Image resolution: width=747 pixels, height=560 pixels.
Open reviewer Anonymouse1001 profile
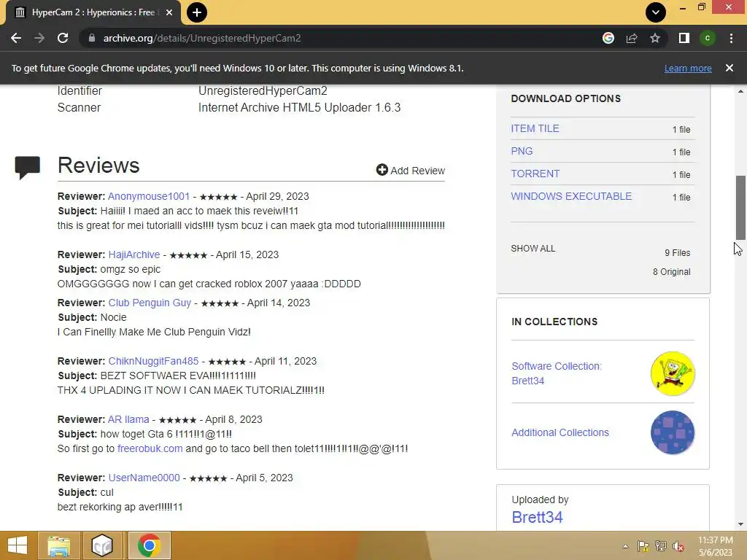(149, 196)
